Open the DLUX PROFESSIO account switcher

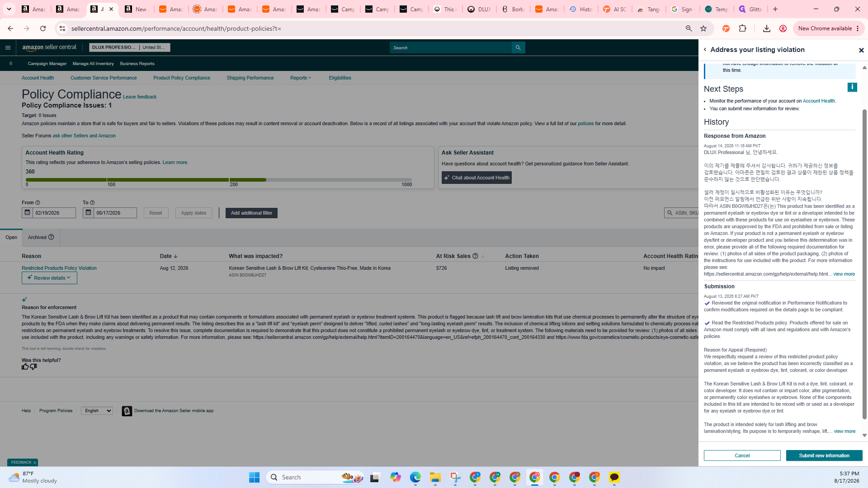(x=129, y=47)
